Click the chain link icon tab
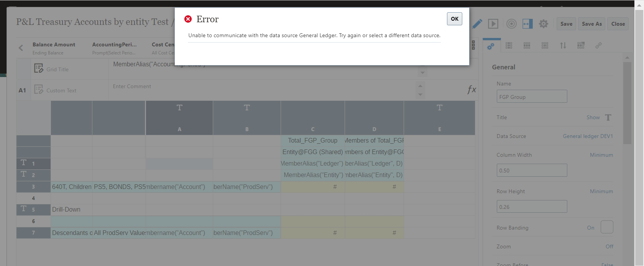Viewport: 644px width, 266px height. [598, 46]
